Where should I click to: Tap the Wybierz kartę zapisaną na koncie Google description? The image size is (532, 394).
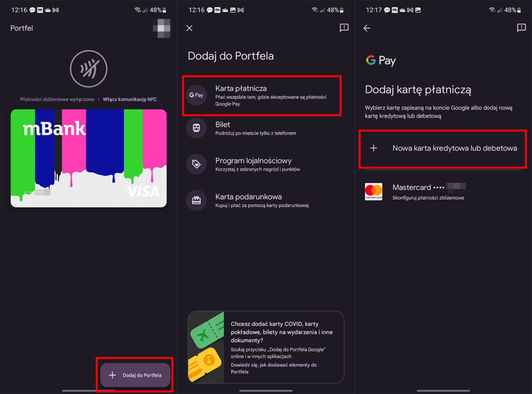click(439, 112)
